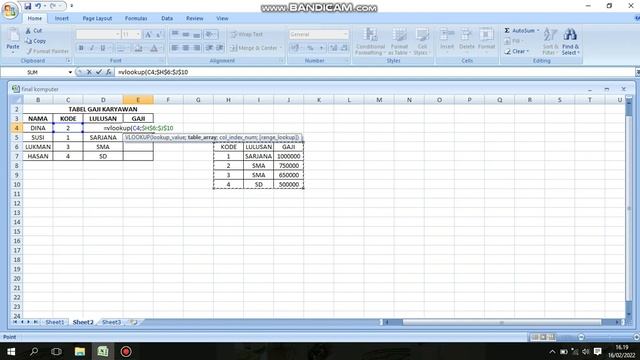The height and width of the screenshot is (360, 640).
Task: Select cell containing 1000000
Action: (289, 156)
